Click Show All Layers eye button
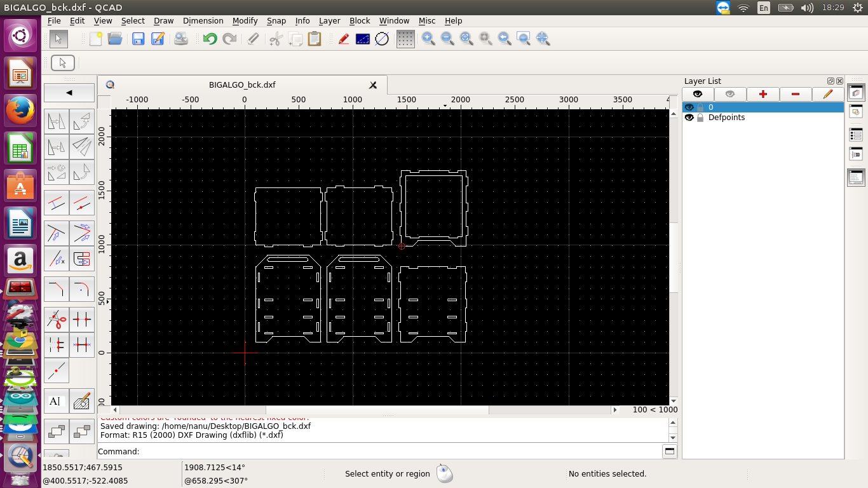868x488 pixels. [x=698, y=94]
